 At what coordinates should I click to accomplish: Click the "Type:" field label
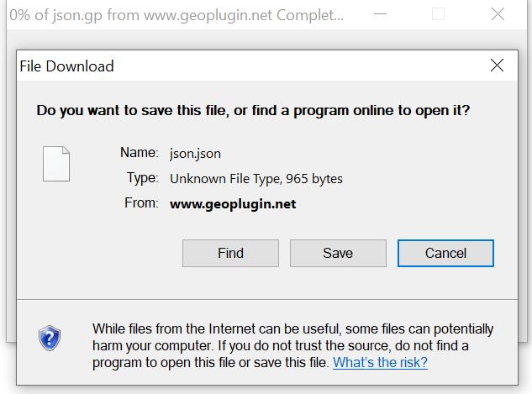pos(142,178)
